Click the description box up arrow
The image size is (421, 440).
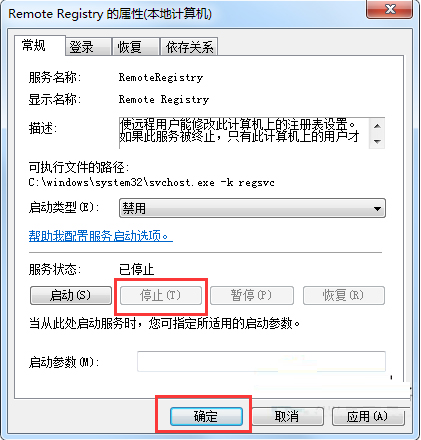377,126
